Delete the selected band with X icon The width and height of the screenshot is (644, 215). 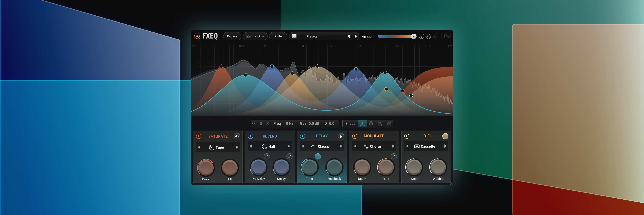pos(268,123)
